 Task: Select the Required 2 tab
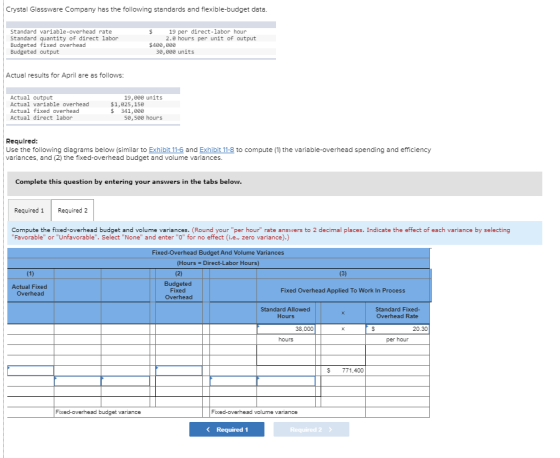click(72, 210)
